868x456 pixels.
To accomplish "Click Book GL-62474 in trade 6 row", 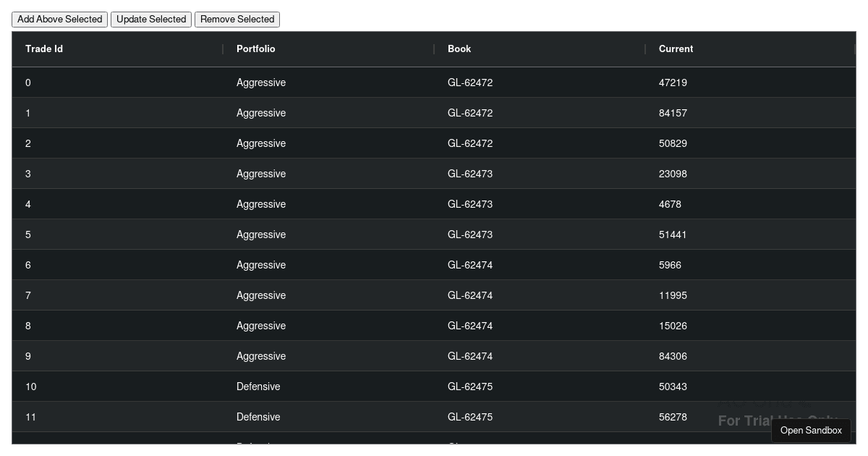I will click(x=470, y=265).
